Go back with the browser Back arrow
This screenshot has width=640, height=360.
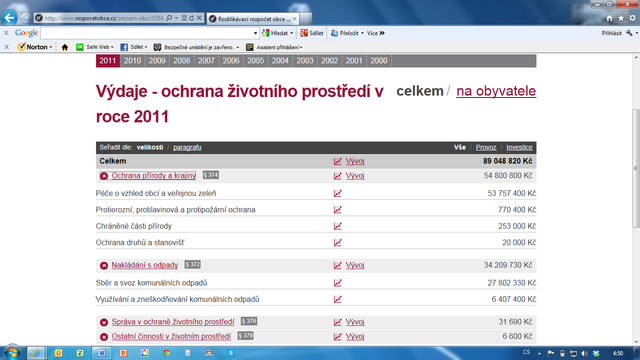(x=9, y=18)
